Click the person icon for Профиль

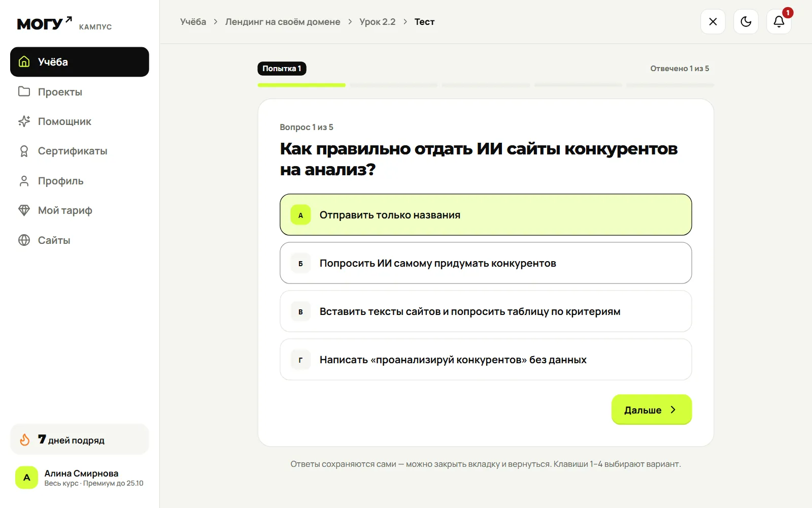24,181
